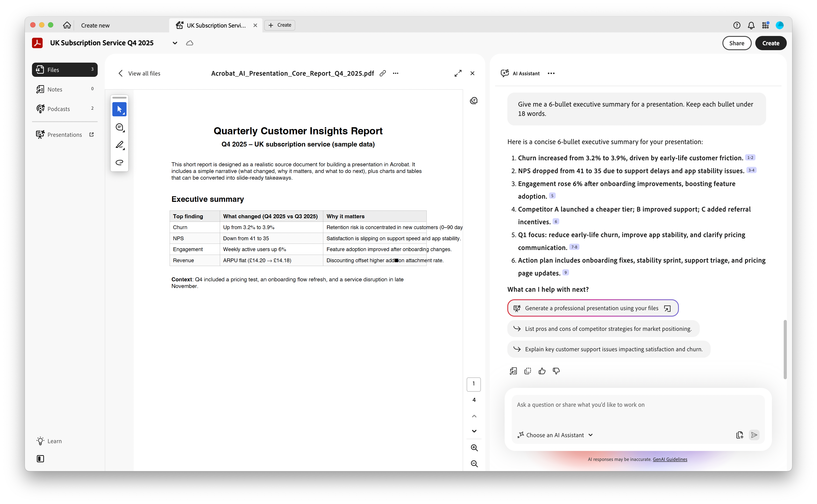Give thumbs down to AI response

coord(556,371)
